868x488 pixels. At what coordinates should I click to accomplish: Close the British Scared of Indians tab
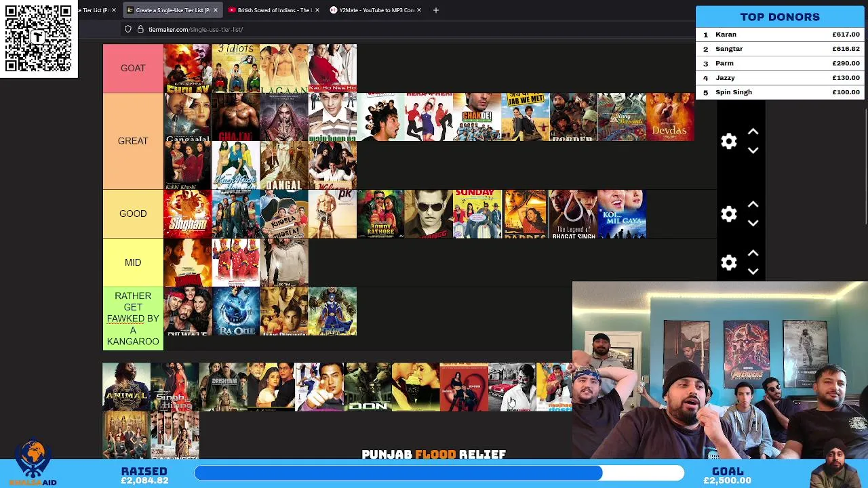pyautogui.click(x=317, y=10)
